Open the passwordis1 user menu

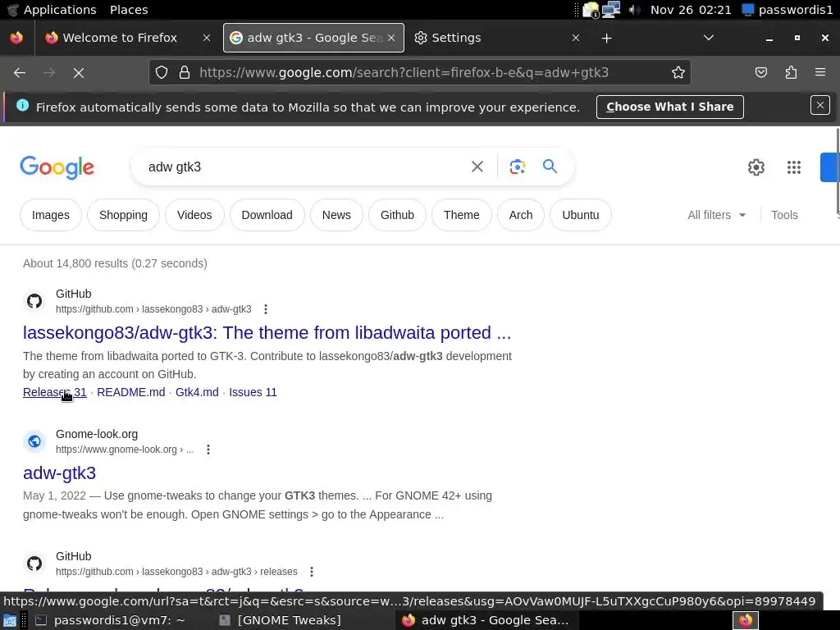click(787, 10)
